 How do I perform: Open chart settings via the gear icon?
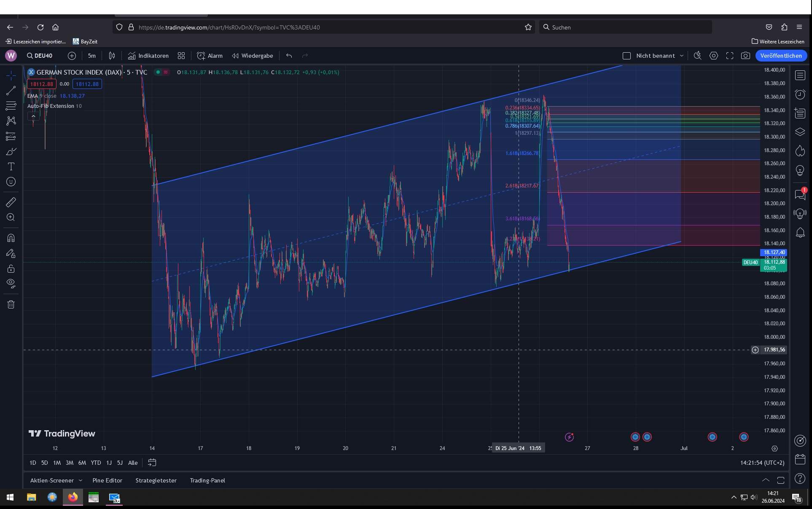click(x=714, y=56)
